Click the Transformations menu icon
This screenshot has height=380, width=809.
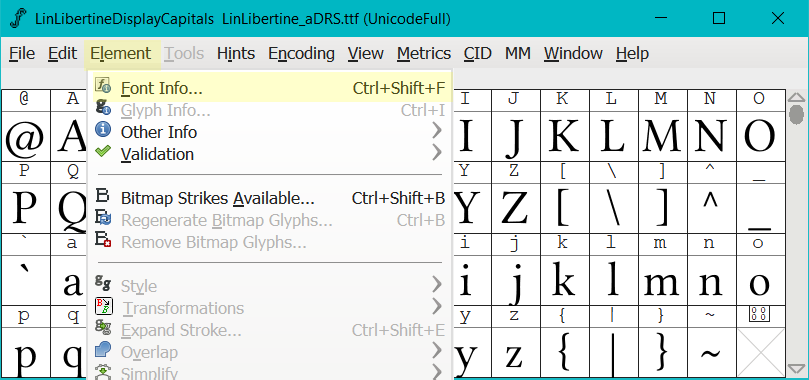[103, 306]
